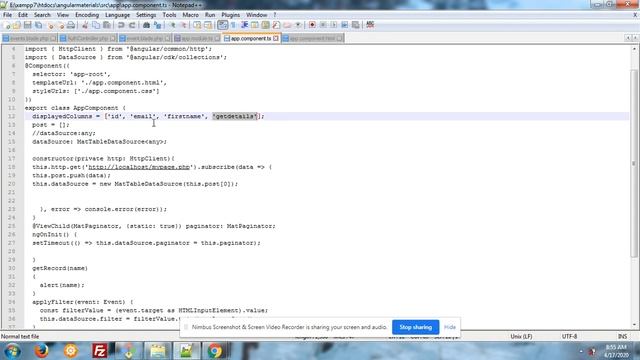Screen dimensions: 640x360
Task: Switch to the app.component.html tab
Action: (312, 38)
